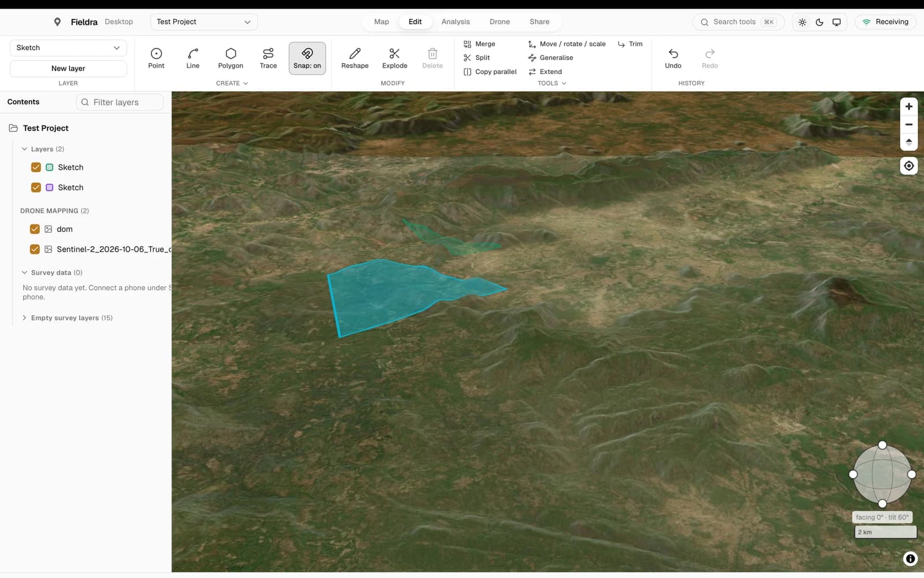
Task: Open the Sketch layer dropdown
Action: coord(68,48)
